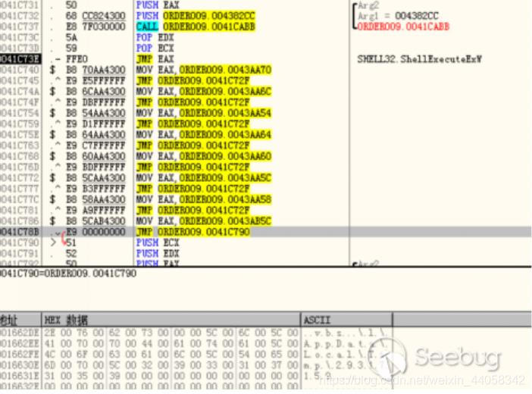Select dump row at address 01662FE

pyautogui.click(x=196, y=355)
